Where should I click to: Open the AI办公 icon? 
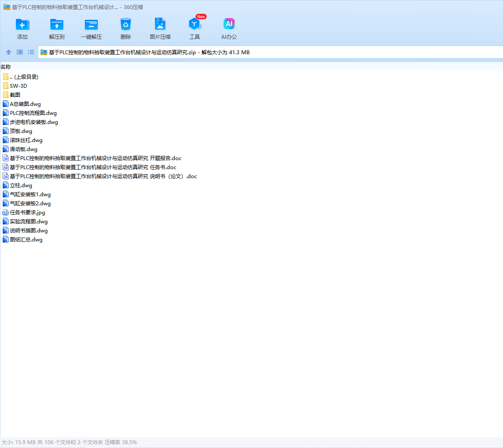tap(229, 24)
